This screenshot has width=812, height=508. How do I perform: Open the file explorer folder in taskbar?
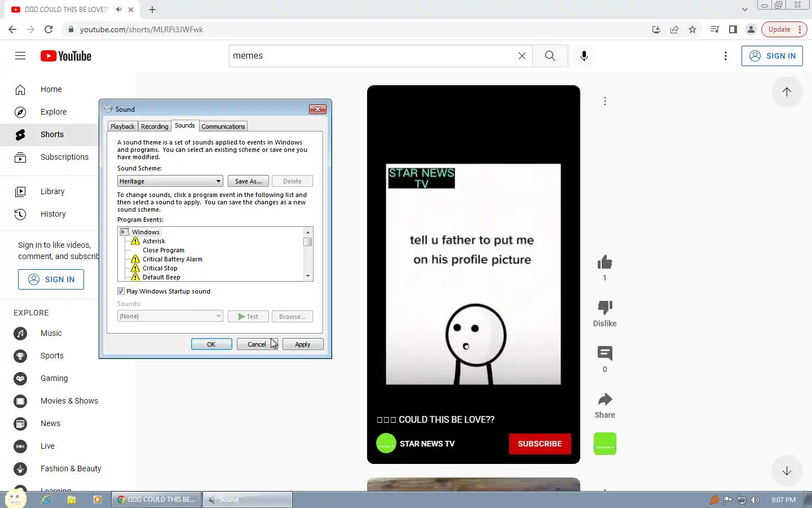[x=72, y=500]
